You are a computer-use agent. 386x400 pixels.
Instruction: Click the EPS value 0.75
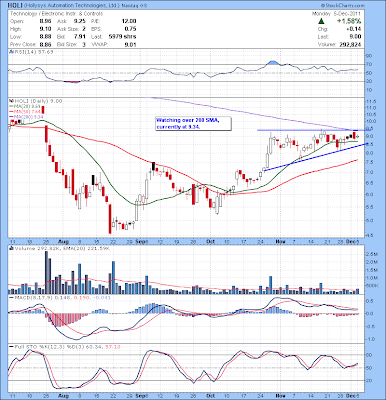[x=130, y=29]
